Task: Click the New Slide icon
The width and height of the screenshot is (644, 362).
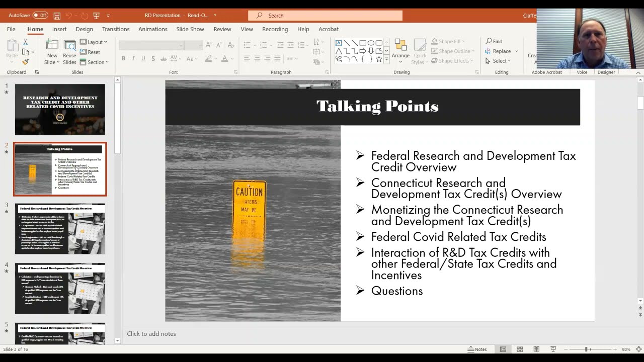Action: (x=52, y=45)
